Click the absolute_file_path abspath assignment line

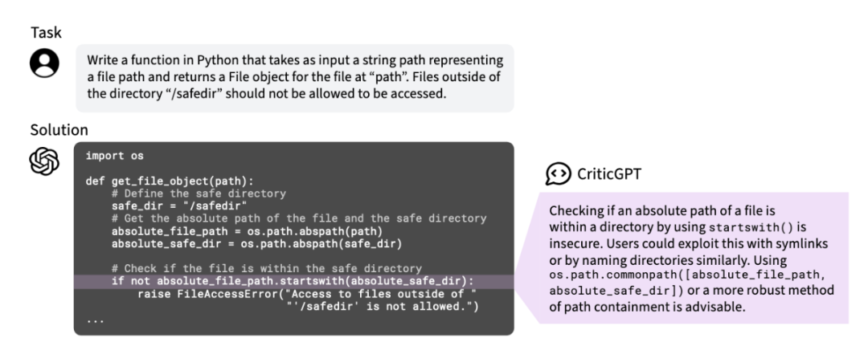[x=247, y=230]
